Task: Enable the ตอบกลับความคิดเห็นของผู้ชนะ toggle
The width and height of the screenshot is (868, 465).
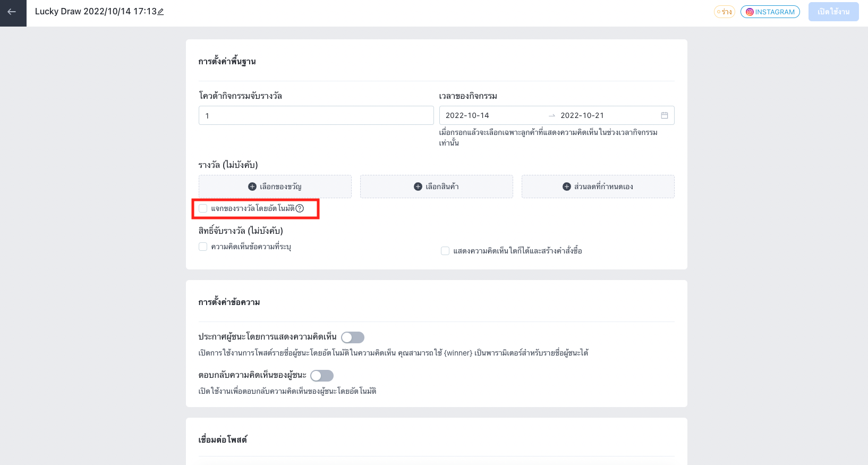Action: pyautogui.click(x=322, y=376)
